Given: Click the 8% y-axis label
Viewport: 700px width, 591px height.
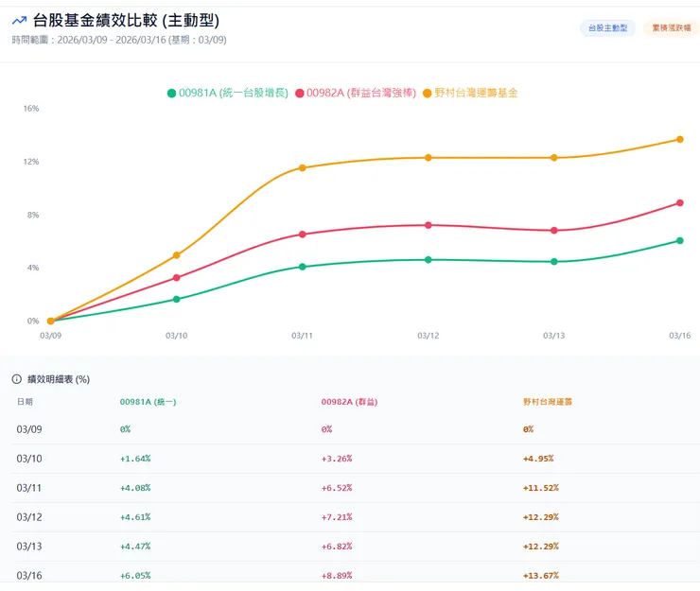Looking at the screenshot, I should pyautogui.click(x=33, y=215).
